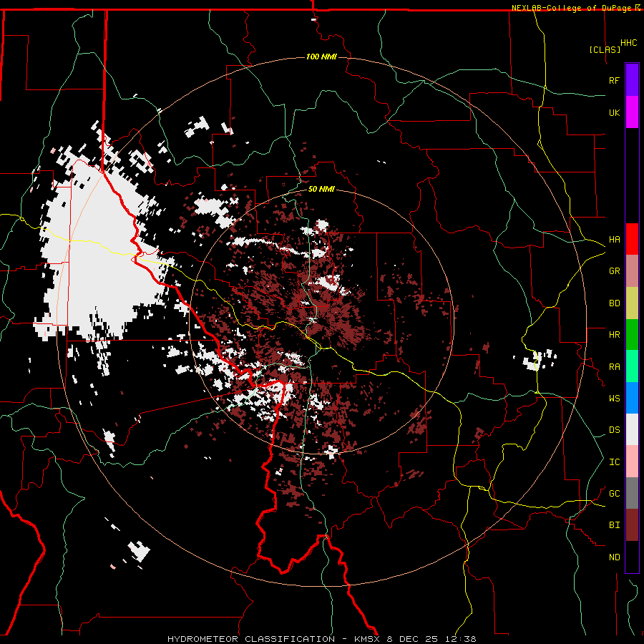
Task: Click the IC legend label
Action: pyautogui.click(x=614, y=462)
